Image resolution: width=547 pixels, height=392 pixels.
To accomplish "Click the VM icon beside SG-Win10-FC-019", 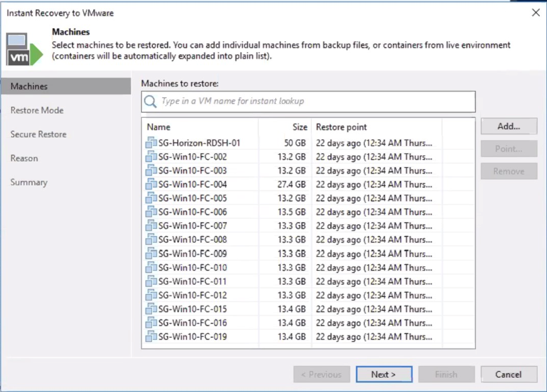I will 151,336.
